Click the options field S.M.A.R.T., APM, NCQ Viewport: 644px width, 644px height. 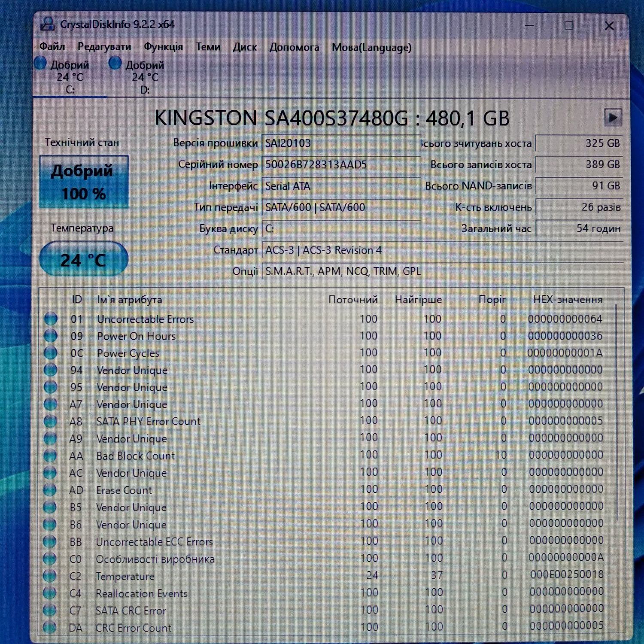[x=442, y=271]
